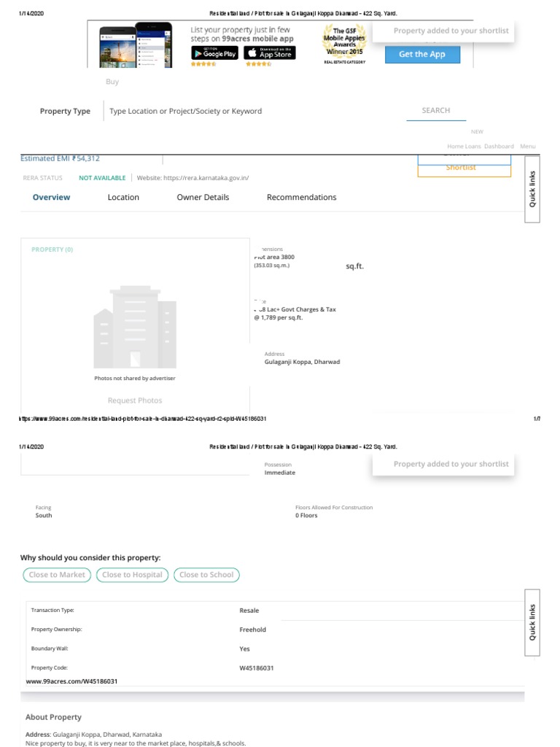Open the Menu in the top navigation
This screenshot has width=560, height=747.
(x=527, y=146)
